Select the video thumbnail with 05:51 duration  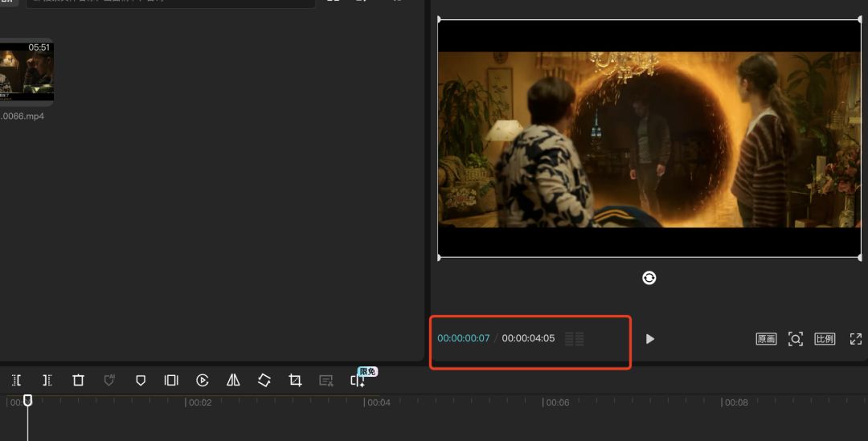[26, 72]
